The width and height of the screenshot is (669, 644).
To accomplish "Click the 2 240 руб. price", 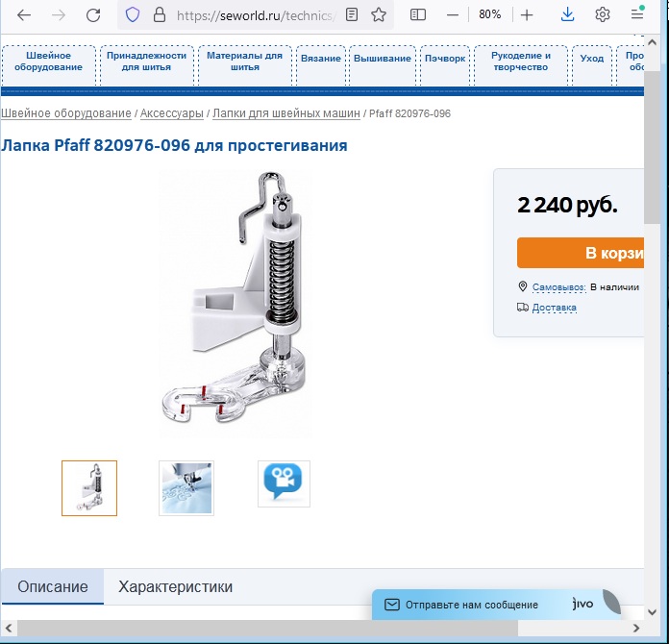I will click(x=567, y=205).
